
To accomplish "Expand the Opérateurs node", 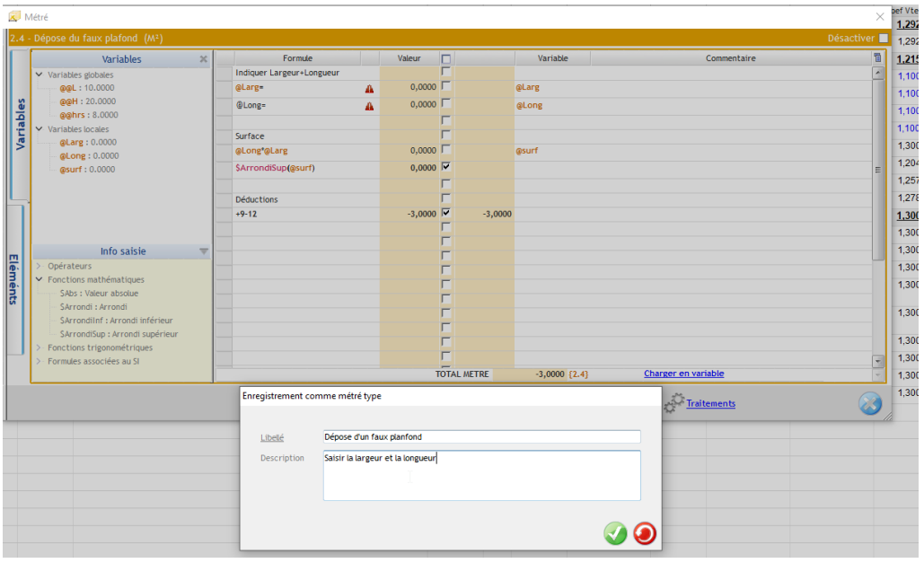I will (39, 267).
